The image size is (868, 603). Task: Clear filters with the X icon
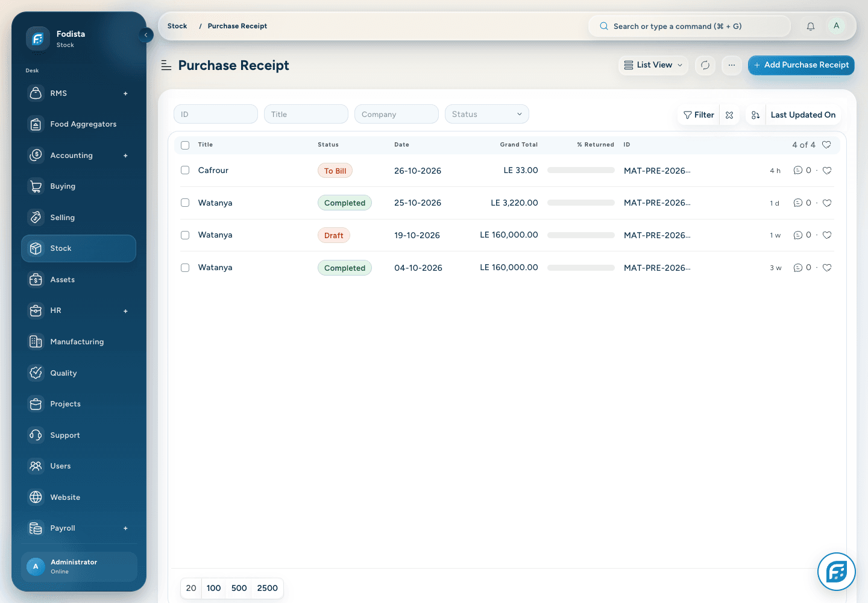[x=729, y=115]
